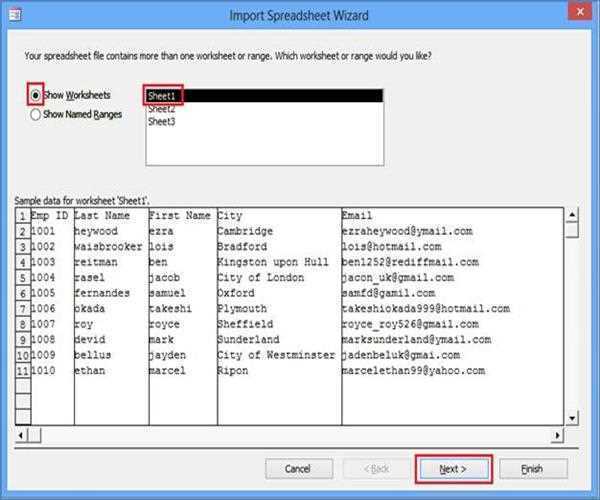Choose the Show Named Ranges option
Viewport: 600px width, 500px height.
36,114
